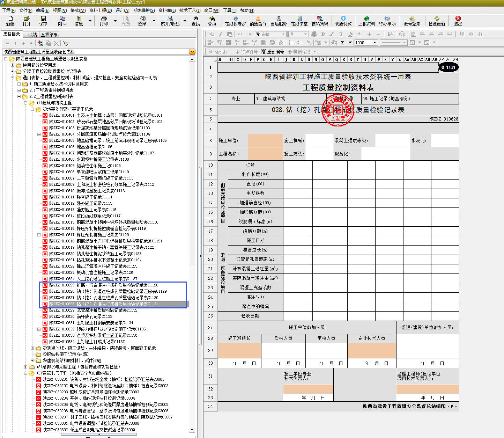Click the cut scissors icon

221,34
